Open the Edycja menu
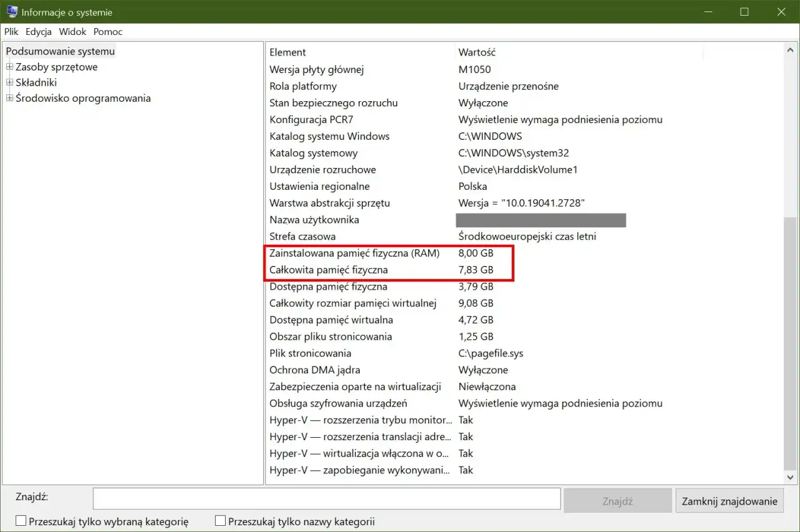800x532 pixels. tap(38, 31)
